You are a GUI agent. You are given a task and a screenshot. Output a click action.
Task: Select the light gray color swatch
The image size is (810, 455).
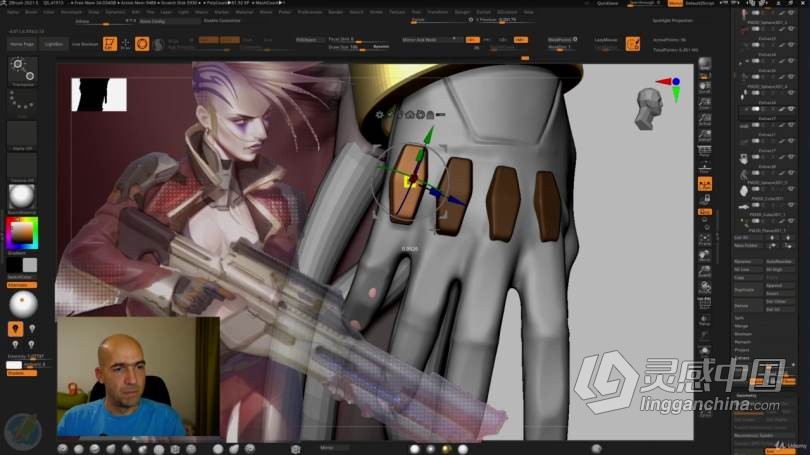pyautogui.click(x=30, y=265)
